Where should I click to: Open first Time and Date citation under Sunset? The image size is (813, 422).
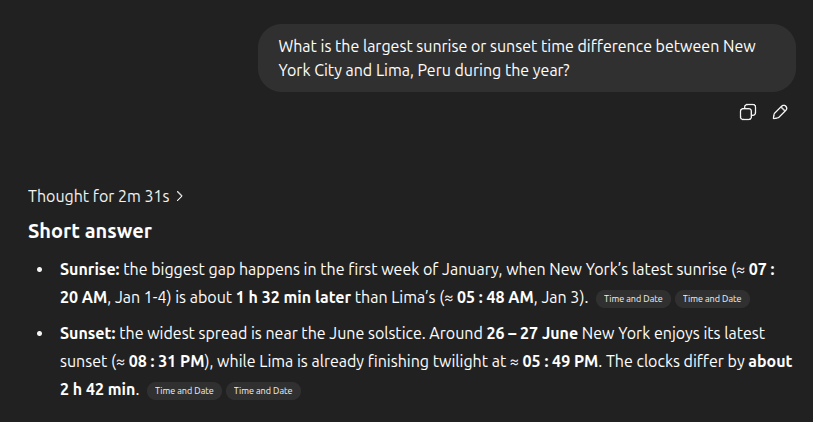[184, 391]
